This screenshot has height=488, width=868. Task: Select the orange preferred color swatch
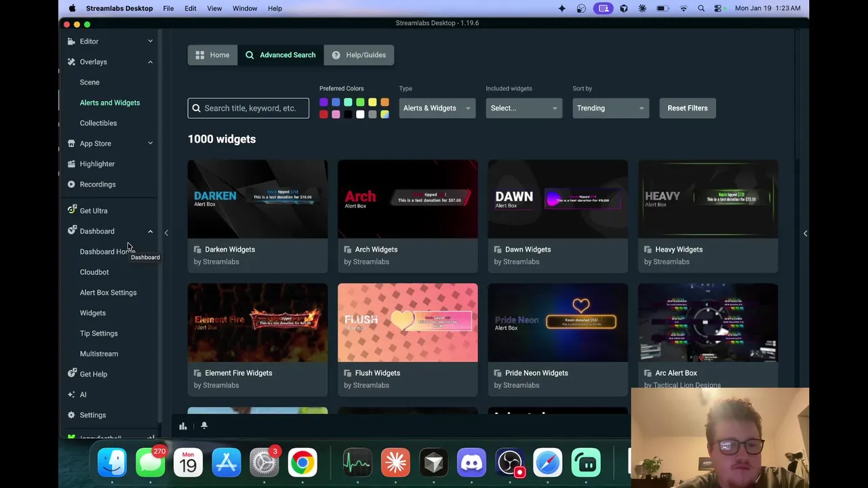click(384, 102)
